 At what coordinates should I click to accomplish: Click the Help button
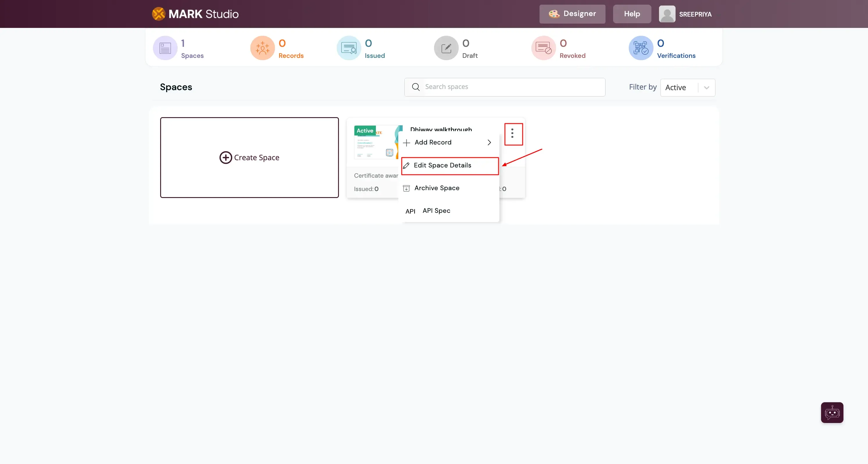(632, 14)
